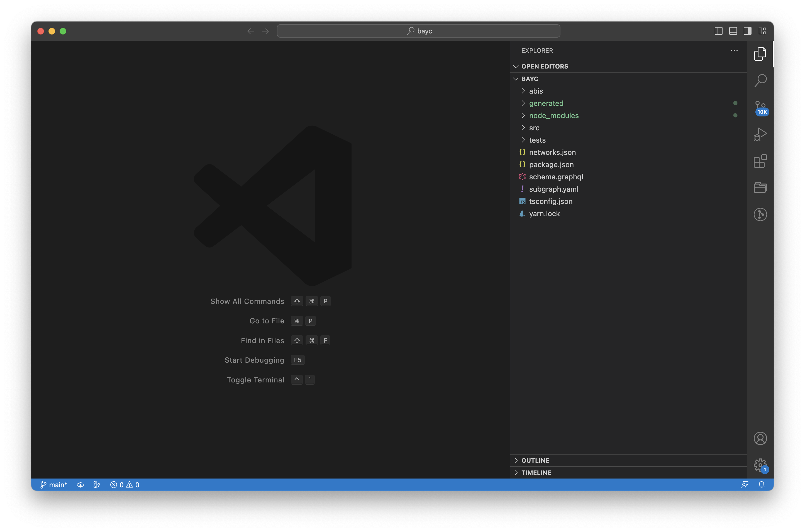The image size is (805, 532).
Task: Open the Accounts menu icon
Action: (760, 438)
